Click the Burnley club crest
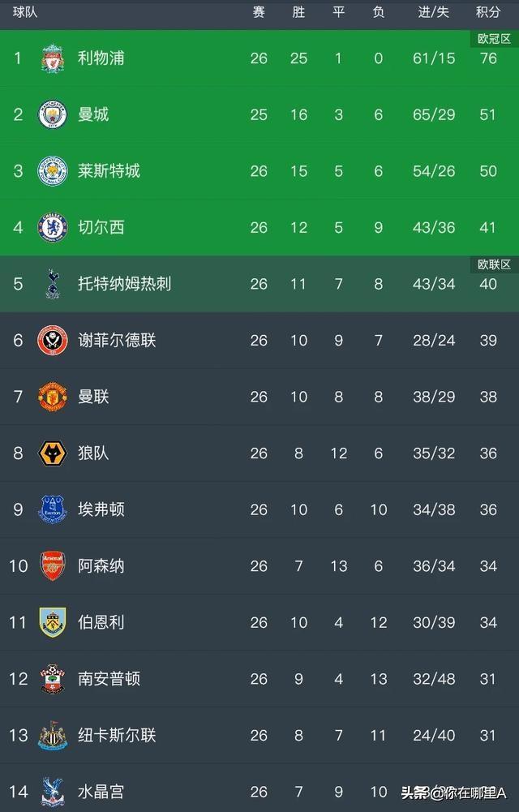 (x=52, y=622)
